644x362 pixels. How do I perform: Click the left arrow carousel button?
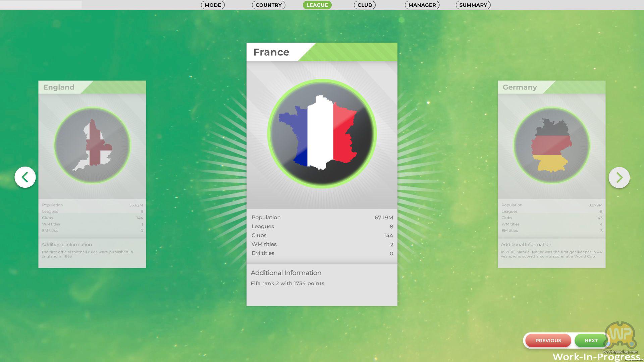pyautogui.click(x=25, y=177)
